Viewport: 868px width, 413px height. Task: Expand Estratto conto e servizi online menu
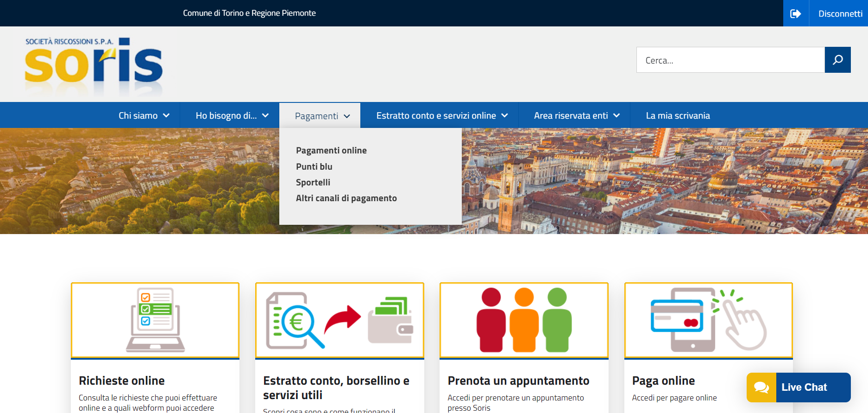point(442,115)
